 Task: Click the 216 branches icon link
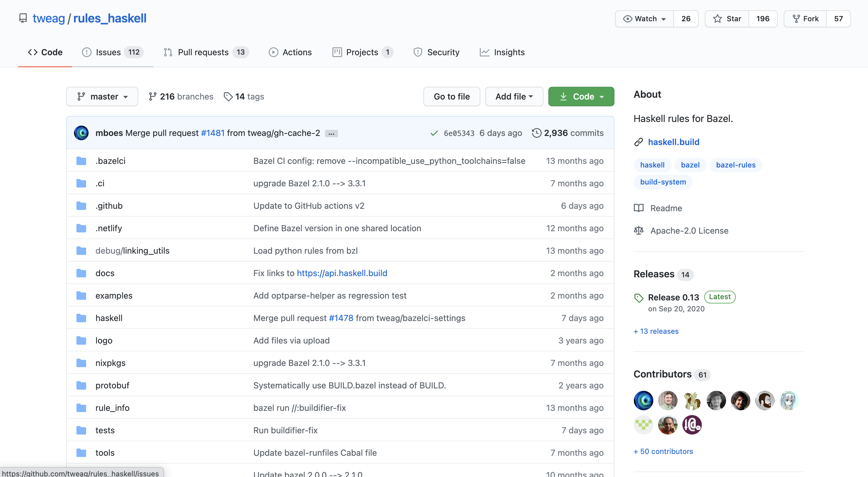coord(152,97)
